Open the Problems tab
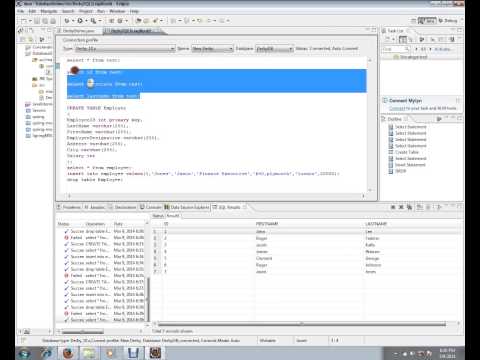The height and width of the screenshot is (360, 480). pyautogui.click(x=69, y=207)
